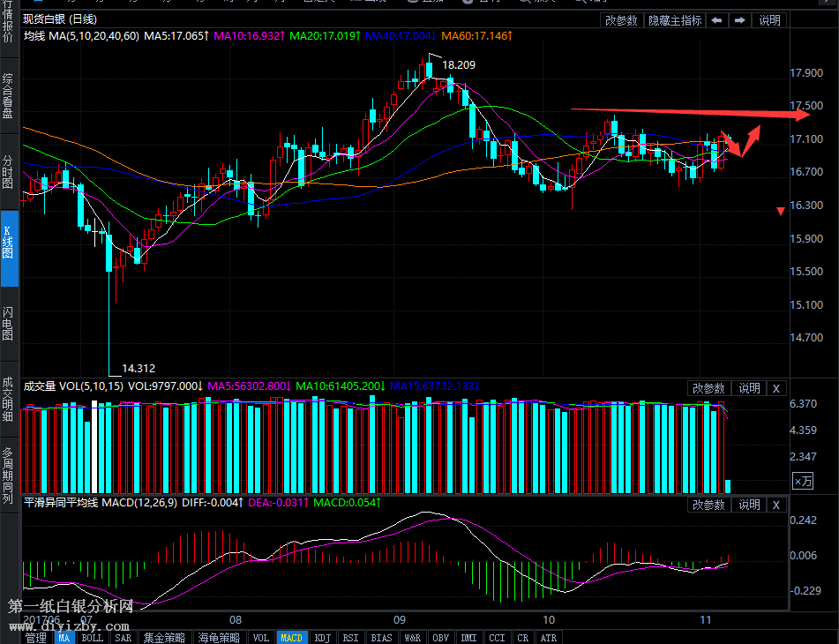Select the BOLL indicator tab
839x644 pixels.
[93, 638]
